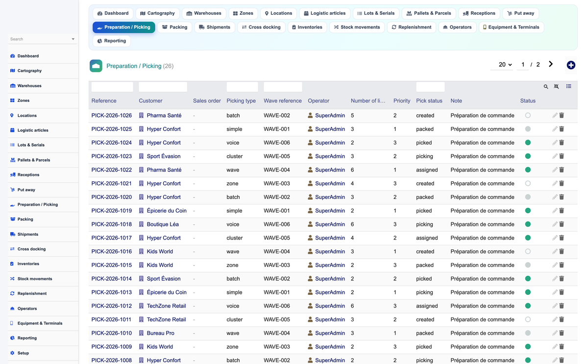Open the Cross docking top tab
Screen dimensions: 588x364
pos(261,27)
